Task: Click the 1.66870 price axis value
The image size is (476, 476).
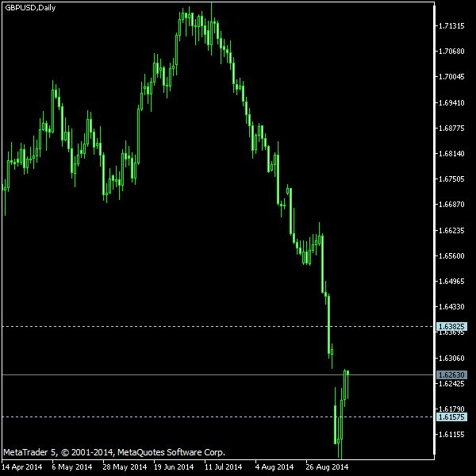Action: [x=451, y=205]
